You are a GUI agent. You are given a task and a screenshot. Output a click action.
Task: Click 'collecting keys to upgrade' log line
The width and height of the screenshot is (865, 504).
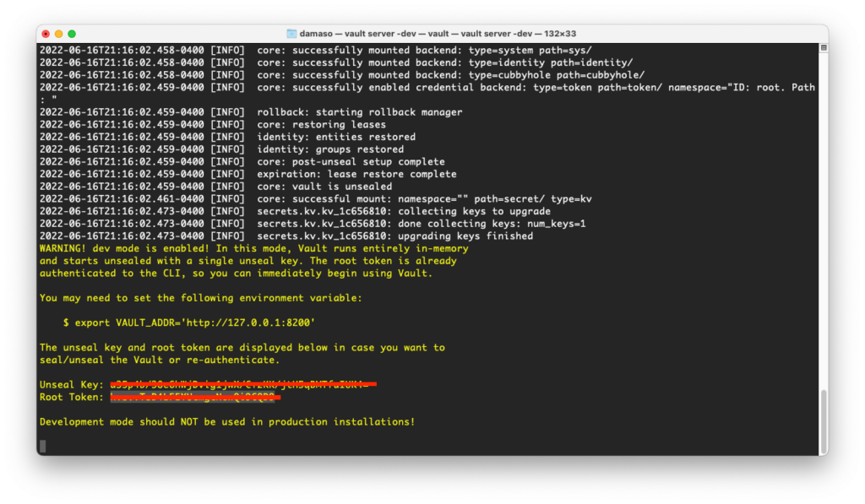295,211
